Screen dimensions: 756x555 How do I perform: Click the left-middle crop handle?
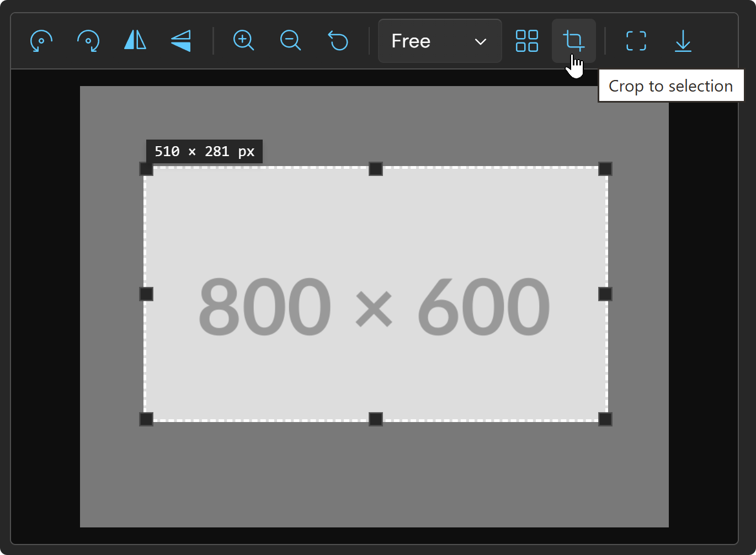(x=146, y=294)
